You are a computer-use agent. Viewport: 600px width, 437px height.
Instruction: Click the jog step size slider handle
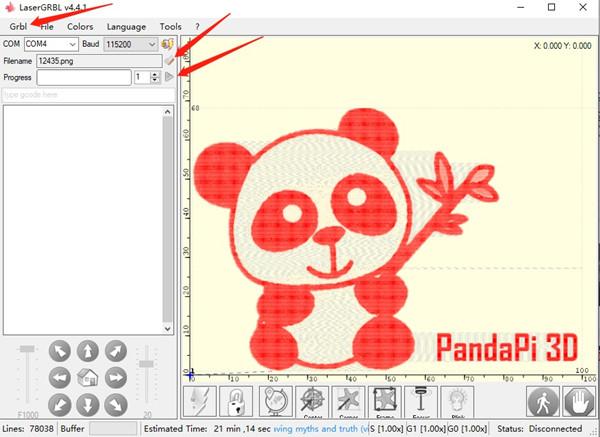[147, 364]
